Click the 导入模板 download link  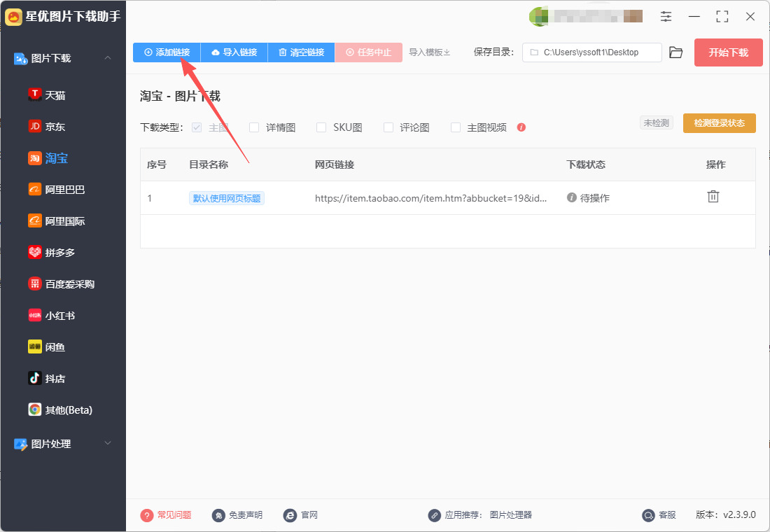pyautogui.click(x=429, y=52)
